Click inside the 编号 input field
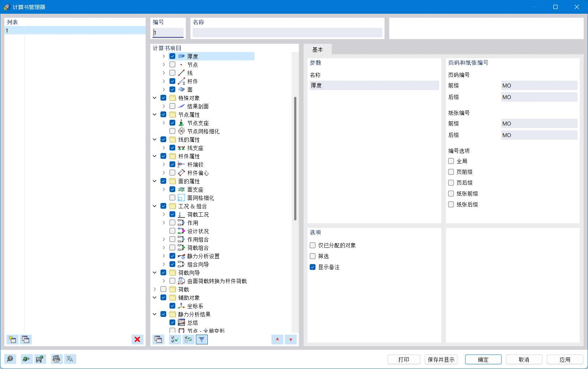This screenshot has width=588, height=369. tap(167, 33)
